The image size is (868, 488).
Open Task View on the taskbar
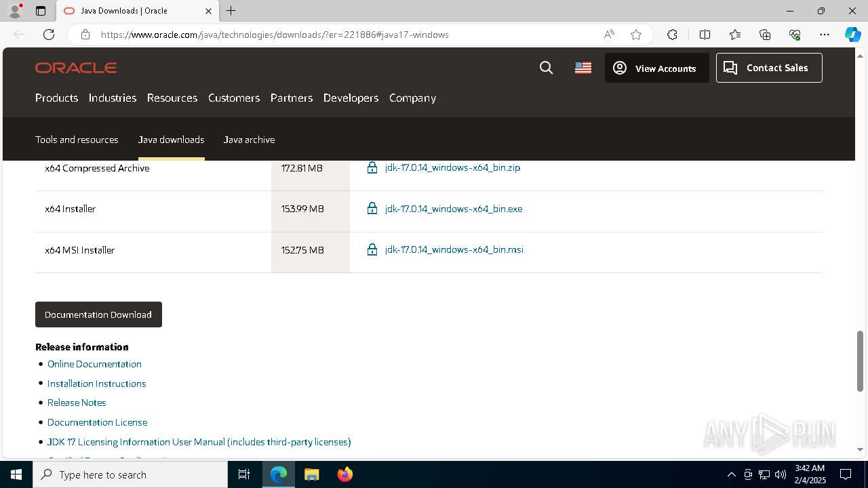(244, 474)
